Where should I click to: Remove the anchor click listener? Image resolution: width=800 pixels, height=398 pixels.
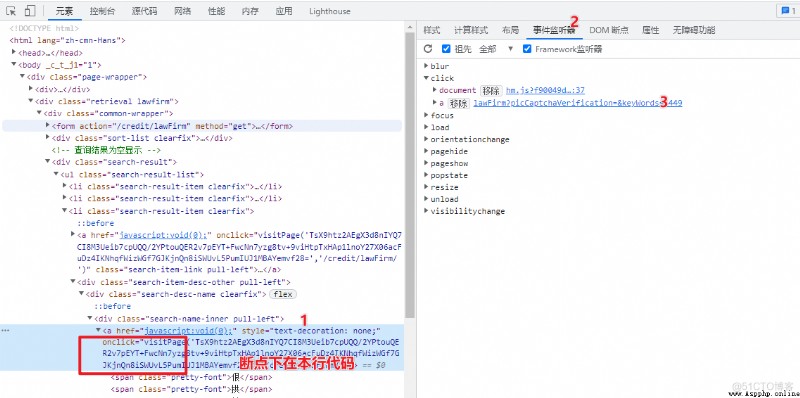tap(458, 103)
